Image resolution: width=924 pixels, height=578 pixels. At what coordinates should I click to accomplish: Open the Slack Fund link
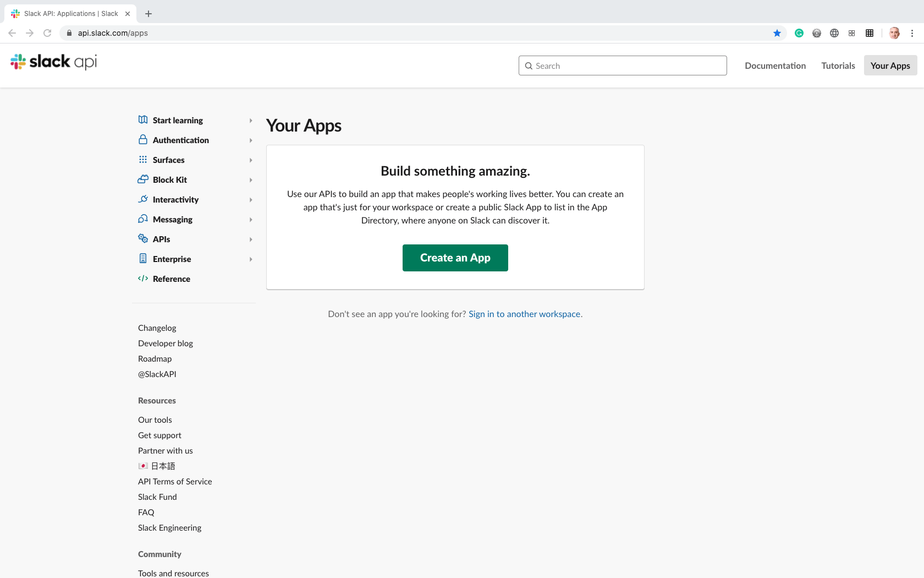157,497
